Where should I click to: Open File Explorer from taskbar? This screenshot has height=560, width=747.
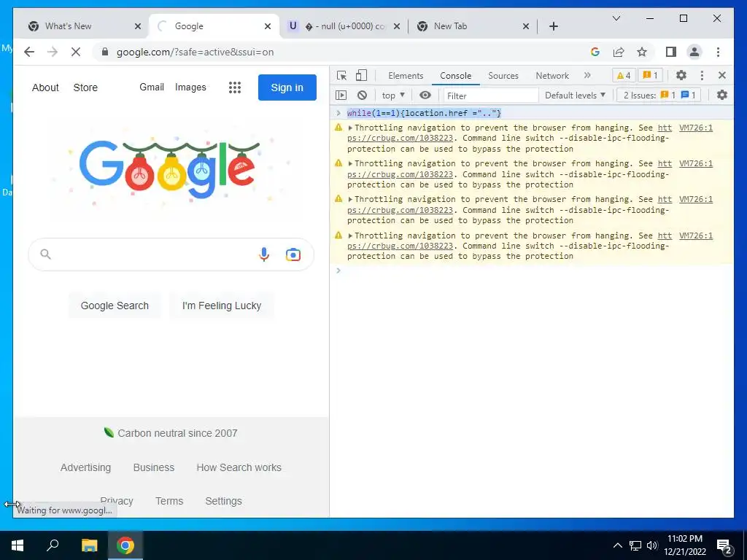pyautogui.click(x=89, y=545)
